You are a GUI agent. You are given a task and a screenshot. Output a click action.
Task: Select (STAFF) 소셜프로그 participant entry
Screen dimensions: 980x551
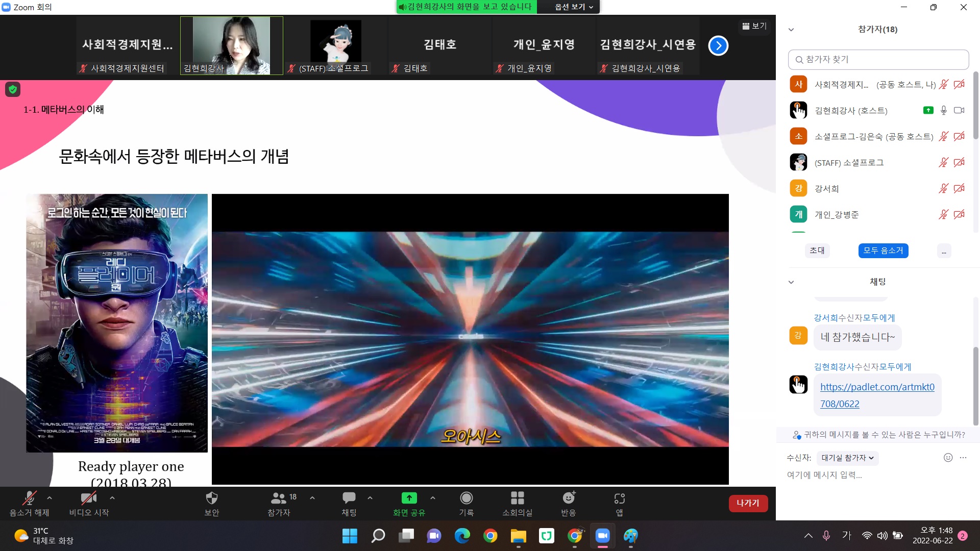[x=878, y=163]
